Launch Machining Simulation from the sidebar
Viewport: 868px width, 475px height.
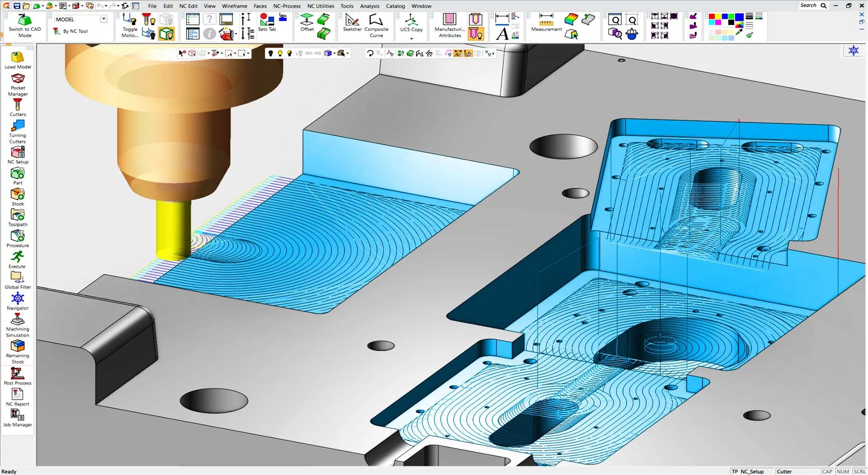[x=18, y=325]
